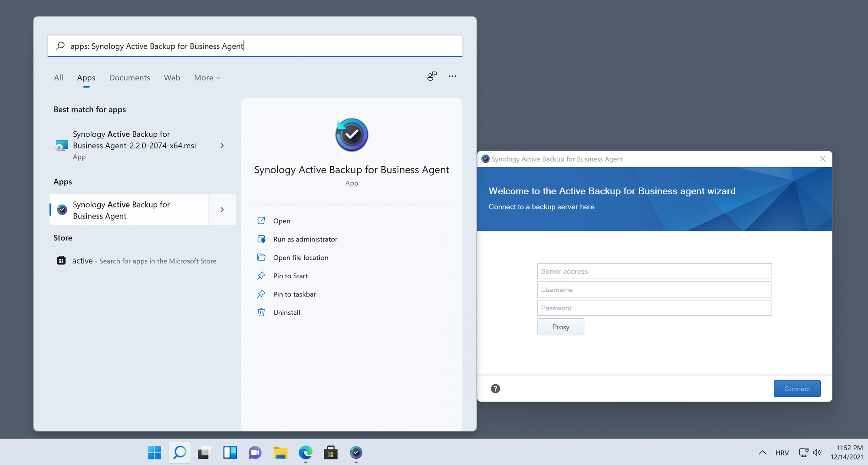Click the large Synology app logo

pos(352,135)
